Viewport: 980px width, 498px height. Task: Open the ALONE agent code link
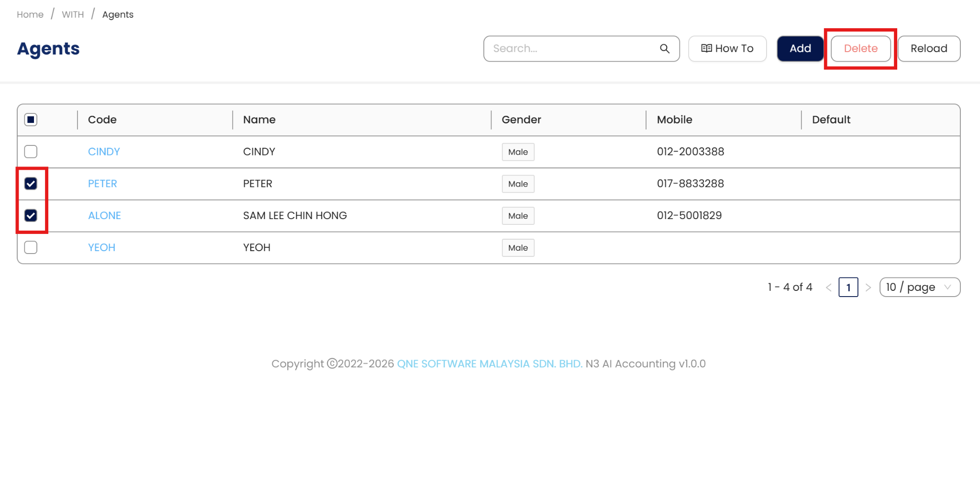pos(104,216)
